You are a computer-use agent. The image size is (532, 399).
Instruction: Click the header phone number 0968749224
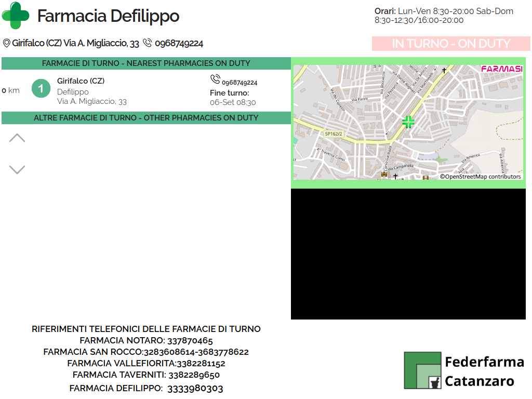pyautogui.click(x=179, y=44)
